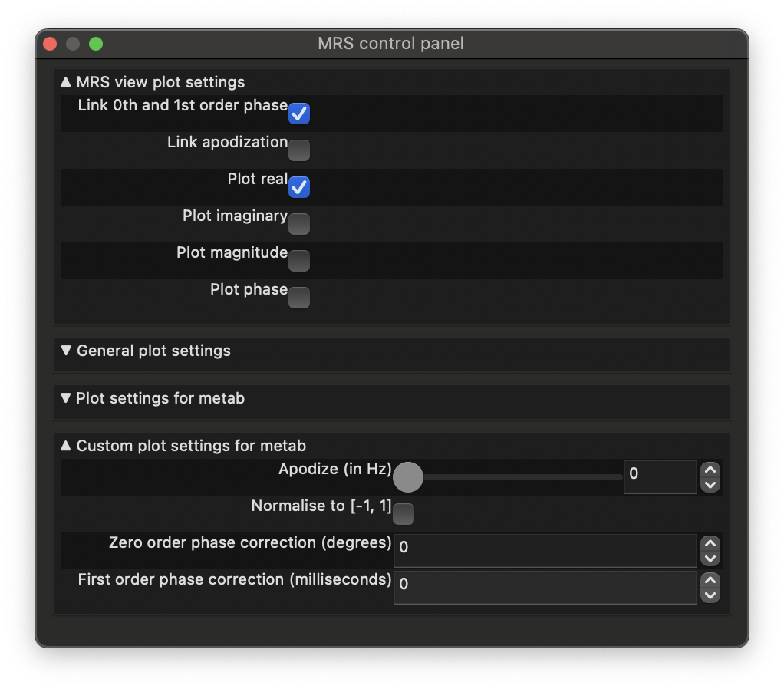This screenshot has width=784, height=689.
Task: Click the Apodize slider handle
Action: (408, 477)
